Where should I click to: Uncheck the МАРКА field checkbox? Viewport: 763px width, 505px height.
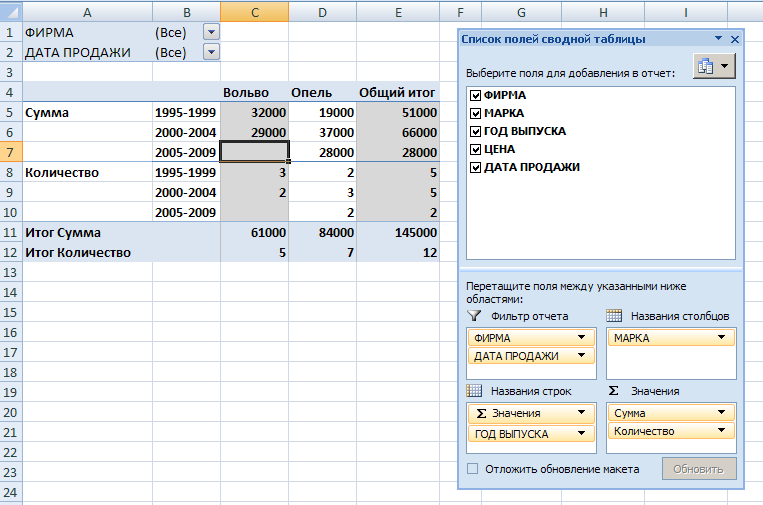tap(475, 113)
